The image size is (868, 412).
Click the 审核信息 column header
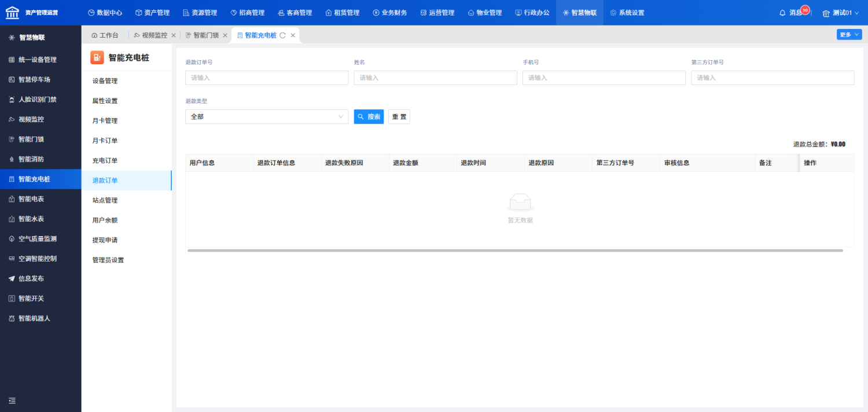(707, 163)
